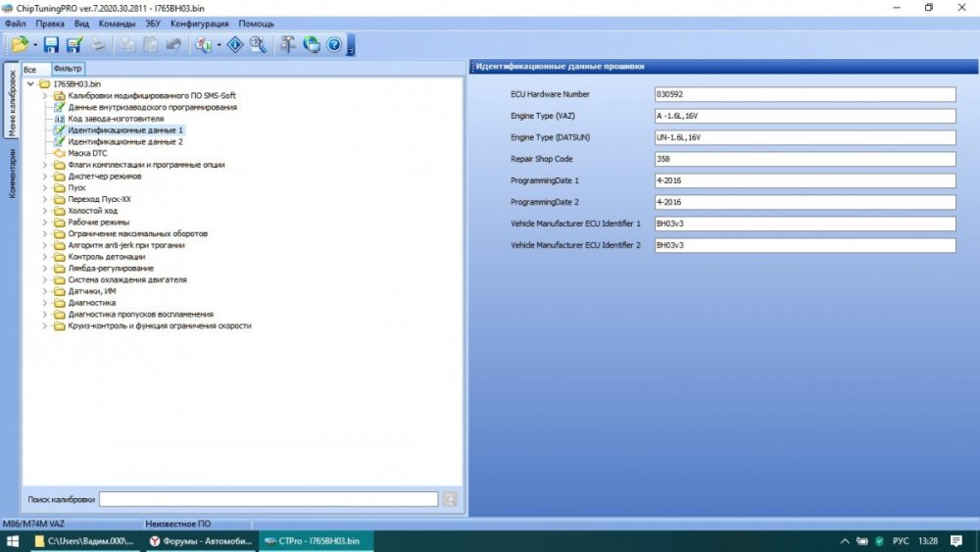Click the blue question mark help icon
The image size is (980, 552).
[334, 44]
